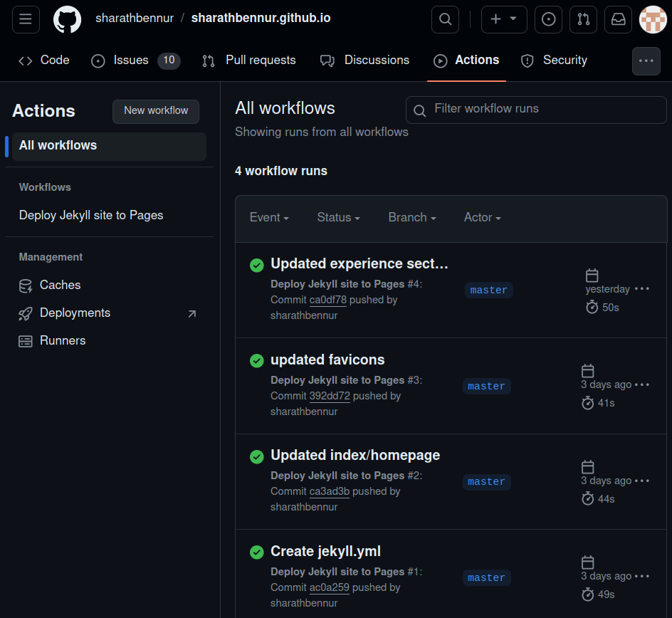Open the user avatar menu

(653, 19)
